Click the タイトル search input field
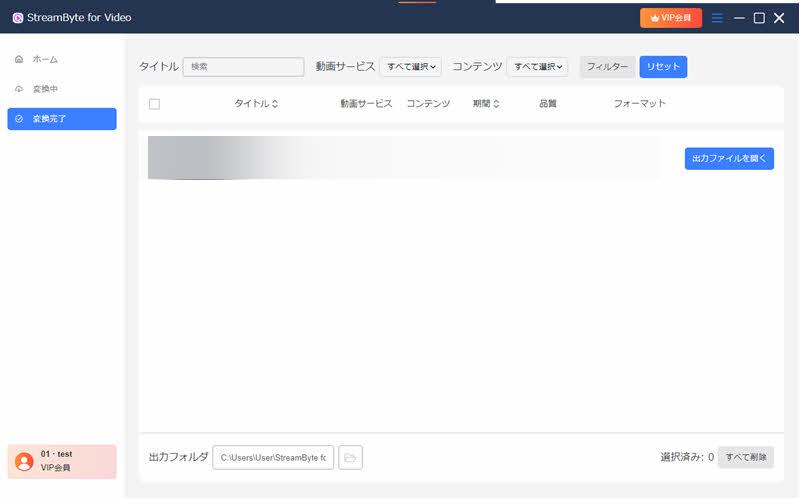 point(243,67)
